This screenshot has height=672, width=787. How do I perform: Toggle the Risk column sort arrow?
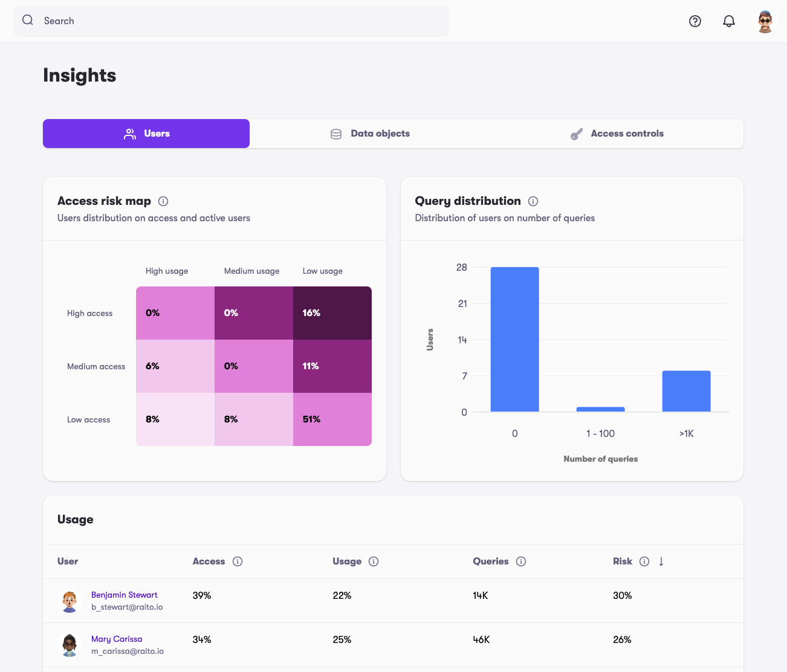(661, 561)
